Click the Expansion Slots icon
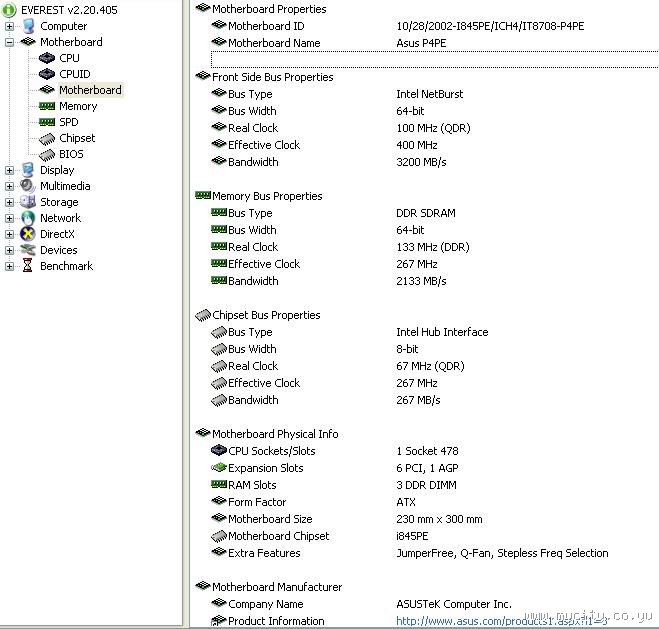The height and width of the screenshot is (629, 659). click(219, 467)
